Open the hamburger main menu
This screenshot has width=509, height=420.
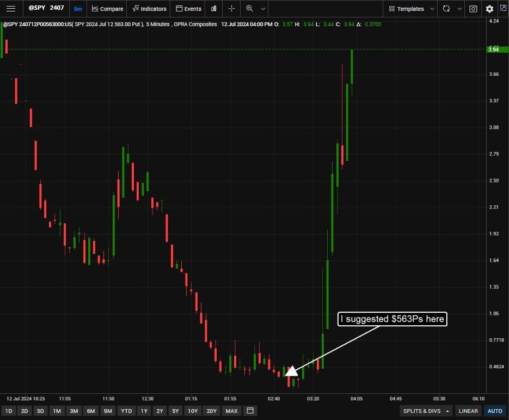coord(11,9)
